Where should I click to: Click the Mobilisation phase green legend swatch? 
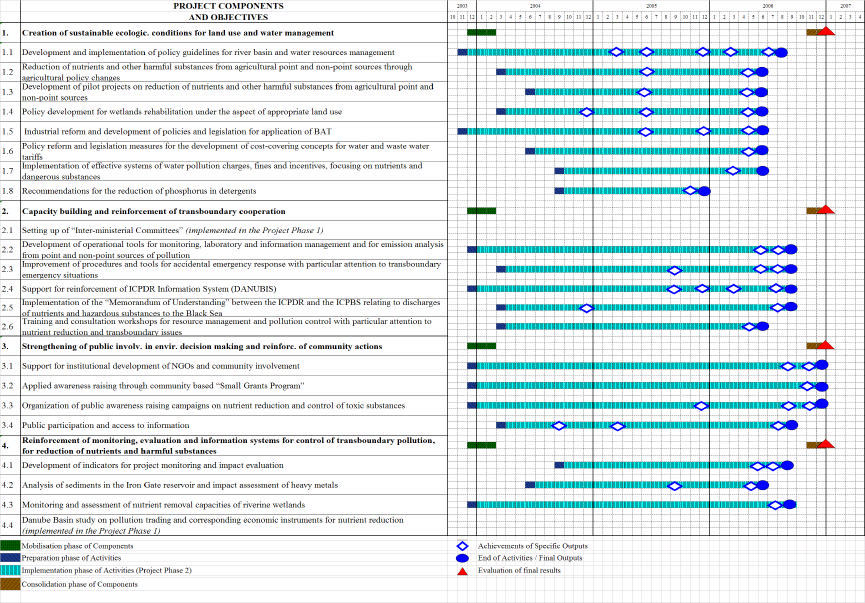[x=10, y=546]
